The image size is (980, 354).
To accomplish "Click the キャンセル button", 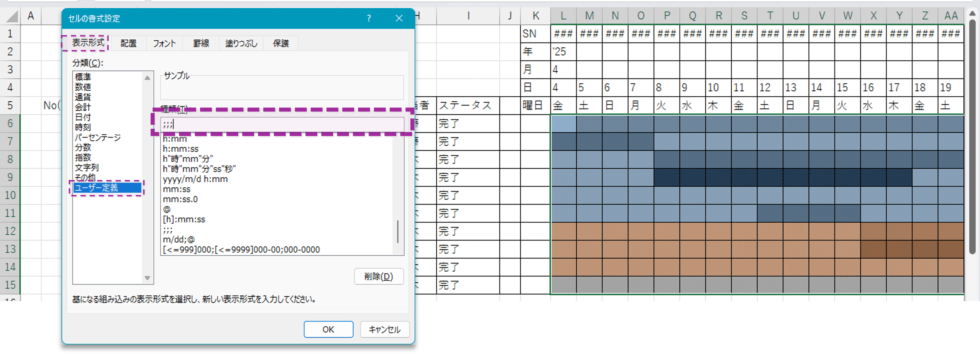I will tap(384, 329).
